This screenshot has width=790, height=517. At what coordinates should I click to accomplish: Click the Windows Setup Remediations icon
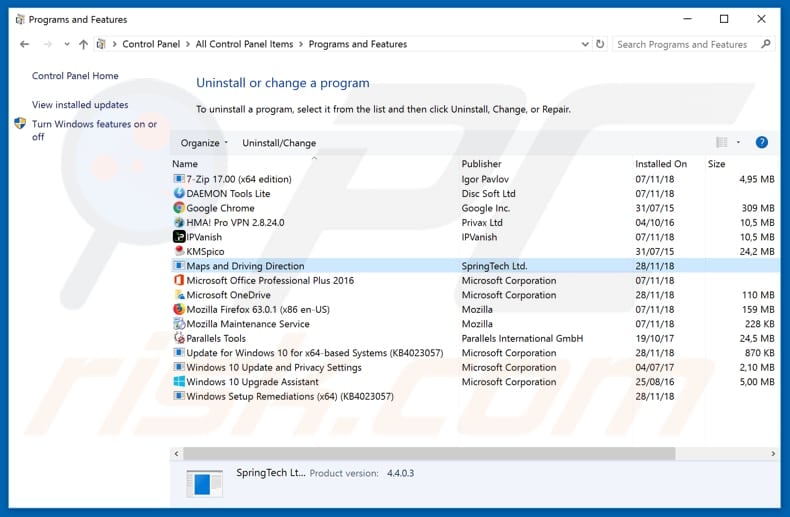(179, 396)
